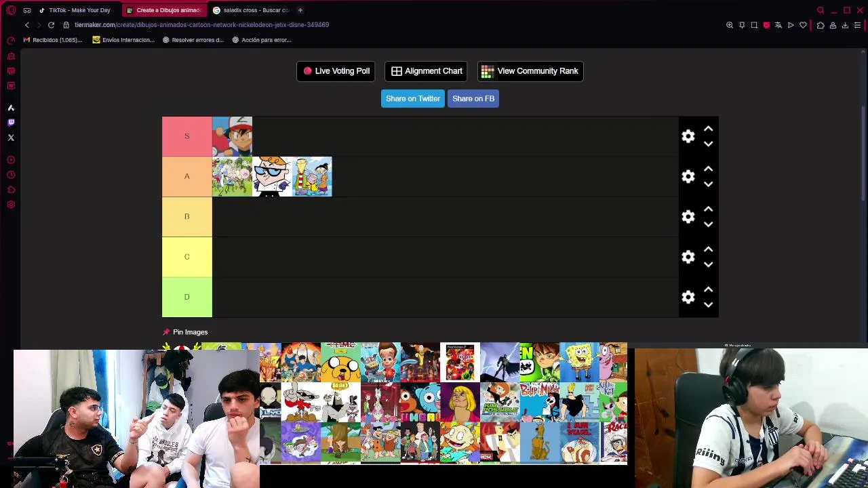This screenshot has height=488, width=868.
Task: Open Aria AI in the sidebar
Action: (x=11, y=108)
